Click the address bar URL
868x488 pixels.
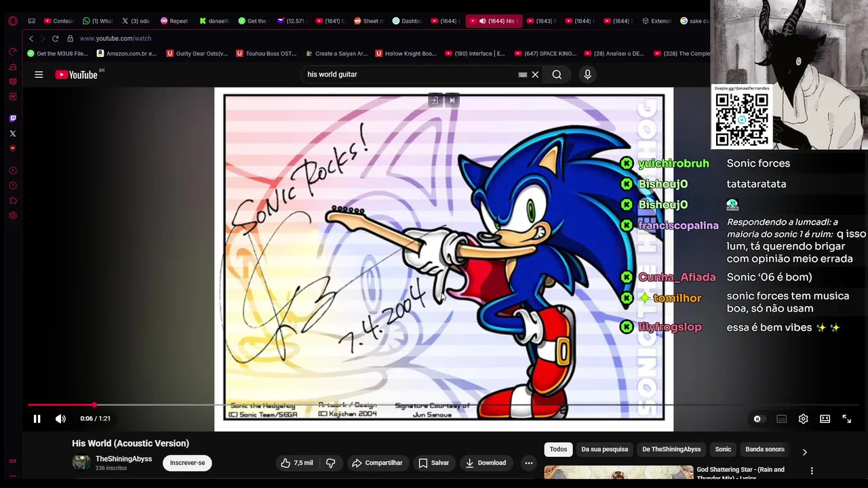click(x=115, y=39)
